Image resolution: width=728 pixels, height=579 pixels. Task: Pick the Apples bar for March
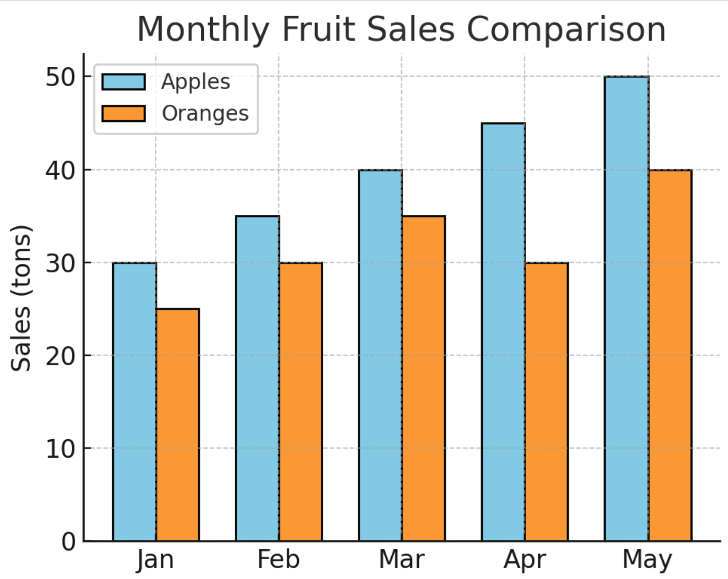pos(380,355)
